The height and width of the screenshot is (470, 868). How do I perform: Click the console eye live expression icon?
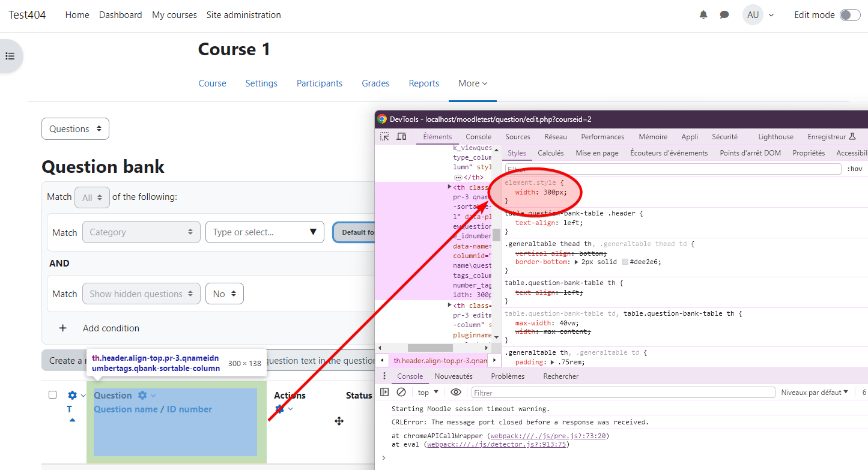pyautogui.click(x=456, y=392)
